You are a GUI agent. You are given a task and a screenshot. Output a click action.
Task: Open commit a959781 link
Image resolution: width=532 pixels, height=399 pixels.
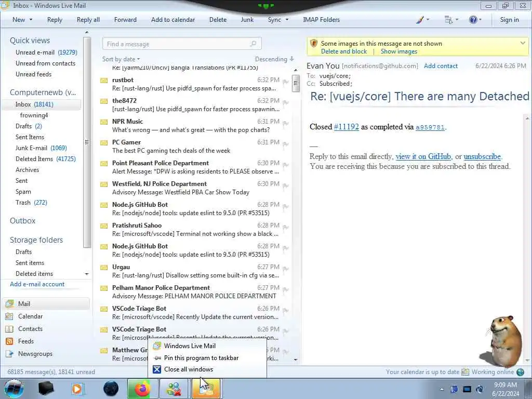[x=430, y=127]
